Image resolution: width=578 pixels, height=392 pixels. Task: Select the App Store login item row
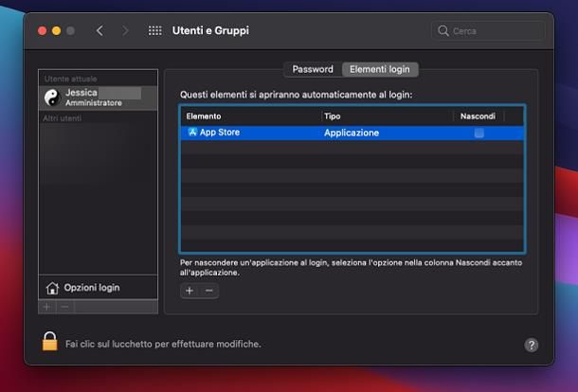coord(352,133)
